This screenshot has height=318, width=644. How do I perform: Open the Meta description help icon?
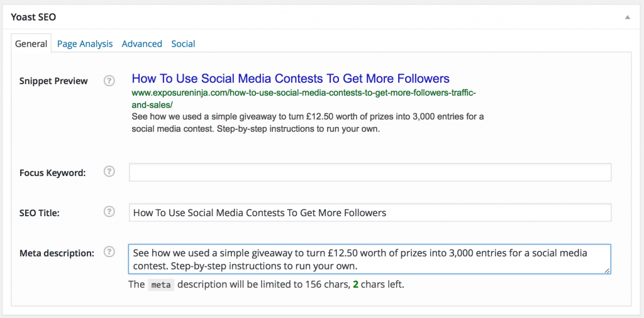109,252
